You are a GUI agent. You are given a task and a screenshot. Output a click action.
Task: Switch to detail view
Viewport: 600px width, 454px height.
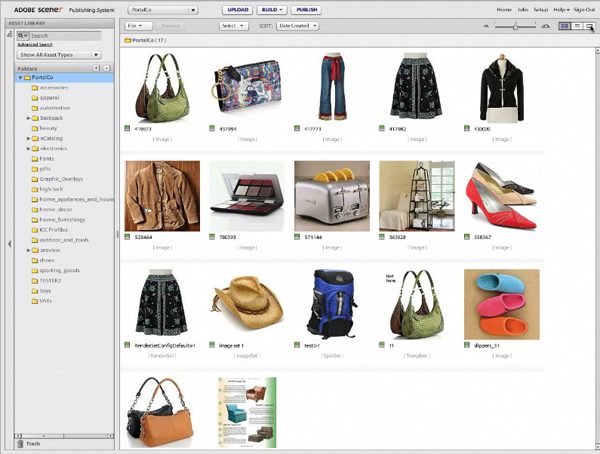pos(590,27)
